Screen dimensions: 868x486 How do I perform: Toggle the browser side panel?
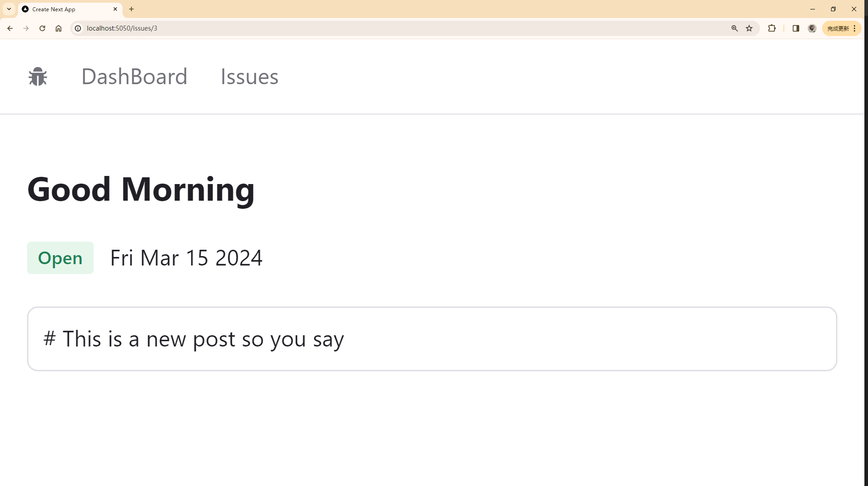[x=796, y=28]
